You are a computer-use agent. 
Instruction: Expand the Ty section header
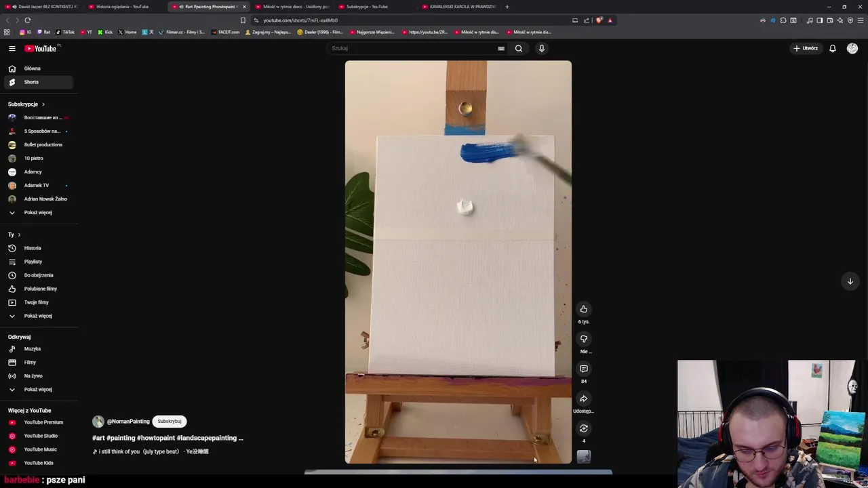tap(14, 235)
